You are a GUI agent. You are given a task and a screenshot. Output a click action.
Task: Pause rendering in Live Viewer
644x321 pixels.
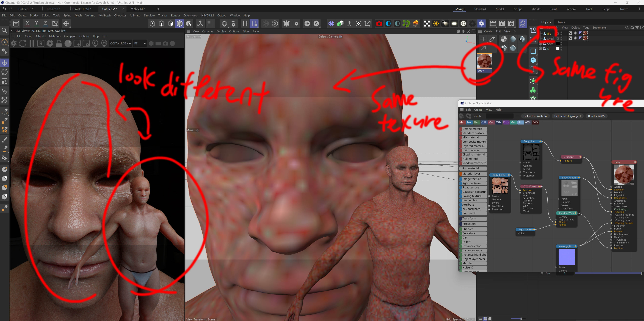coord(32,43)
